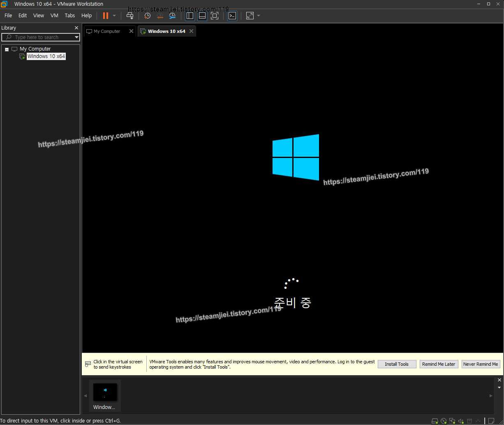Screen dimensions: 504x425
Task: Click the CD/DVD device status icon
Action: coord(444,421)
